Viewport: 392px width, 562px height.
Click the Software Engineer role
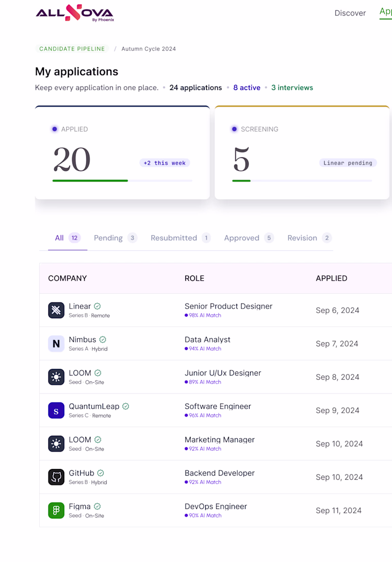tap(217, 406)
